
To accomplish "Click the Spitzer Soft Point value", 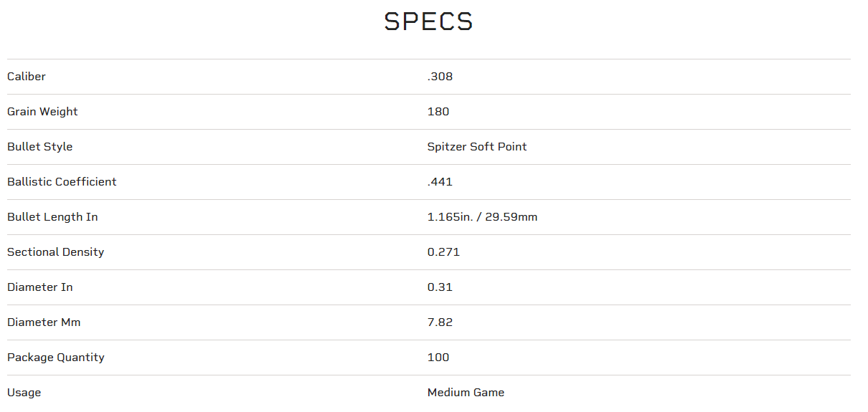I will (477, 147).
